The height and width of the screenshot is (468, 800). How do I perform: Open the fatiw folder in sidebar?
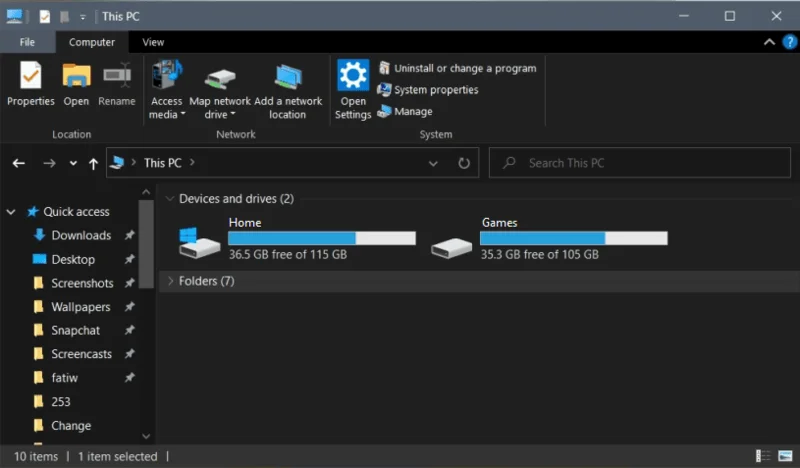point(64,378)
